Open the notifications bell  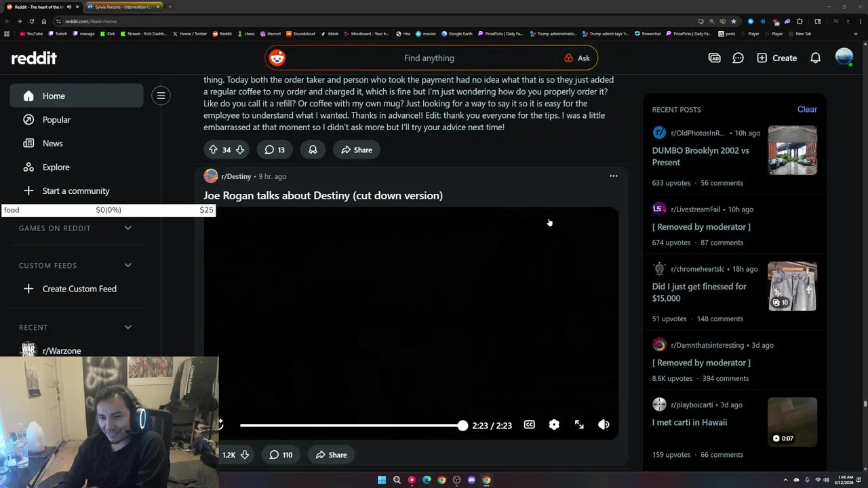click(815, 58)
